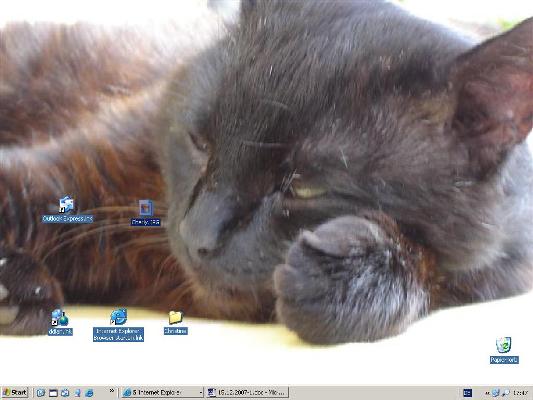This screenshot has width=533, height=400.
Task: Expand hidden system tray icons
Action: click(487, 393)
